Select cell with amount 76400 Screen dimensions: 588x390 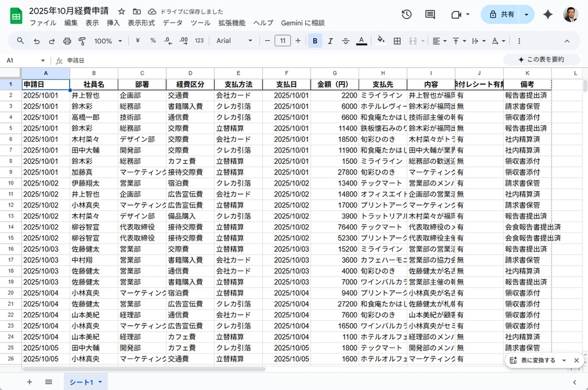[335, 227]
